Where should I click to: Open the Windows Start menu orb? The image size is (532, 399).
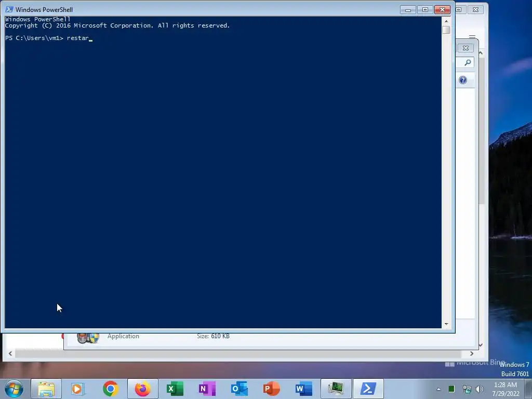point(14,389)
